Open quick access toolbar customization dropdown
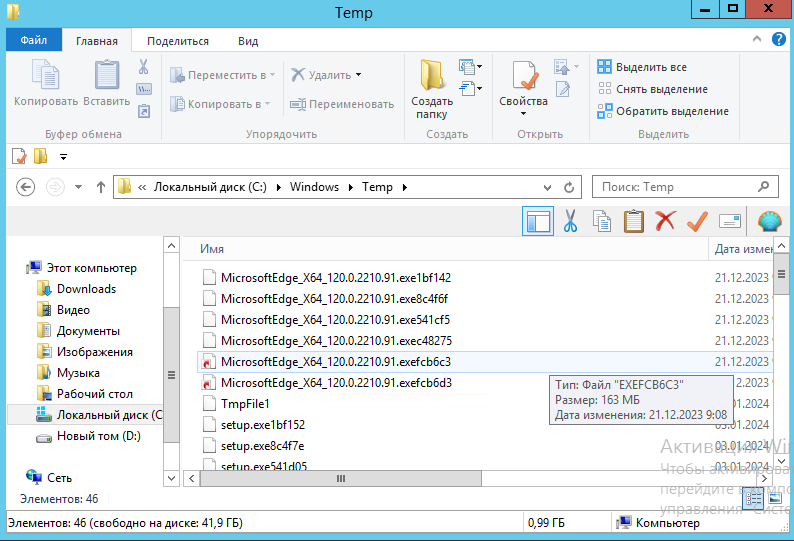This screenshot has width=794, height=541. click(63, 157)
